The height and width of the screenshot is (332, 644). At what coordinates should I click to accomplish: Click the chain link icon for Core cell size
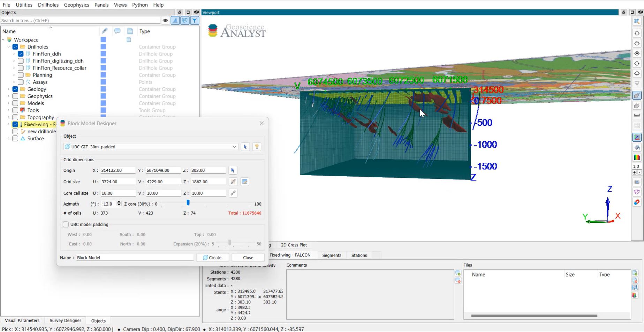click(x=233, y=193)
